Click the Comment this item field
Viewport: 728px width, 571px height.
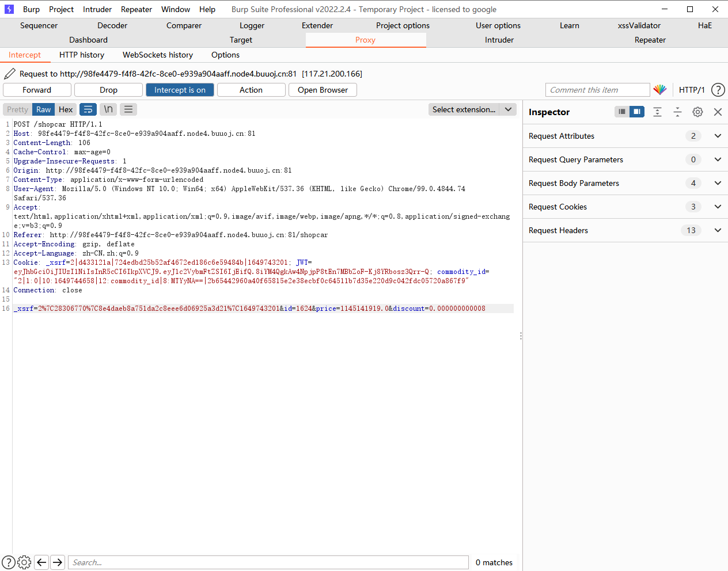[597, 90]
